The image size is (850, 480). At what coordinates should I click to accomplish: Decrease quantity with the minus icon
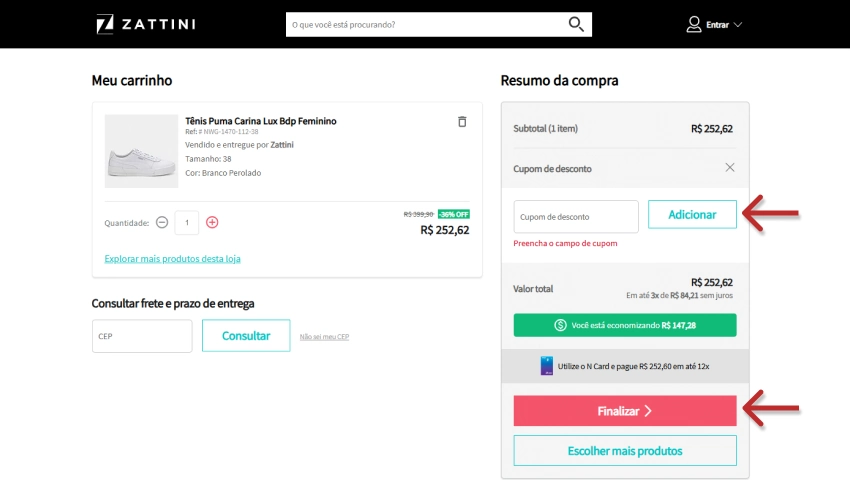coord(162,222)
